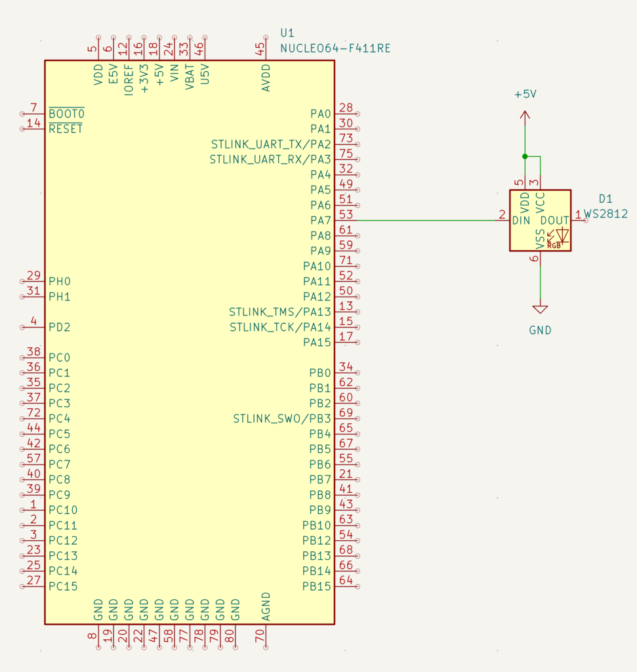Select the PC15 pin label
637x672 pixels.
(63, 586)
